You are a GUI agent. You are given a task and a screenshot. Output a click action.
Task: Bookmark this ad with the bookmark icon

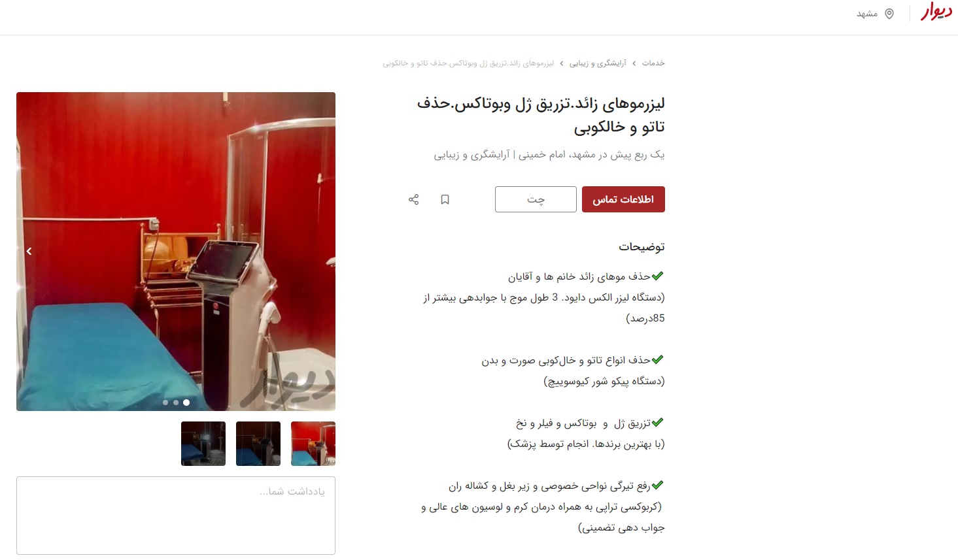coord(445,199)
